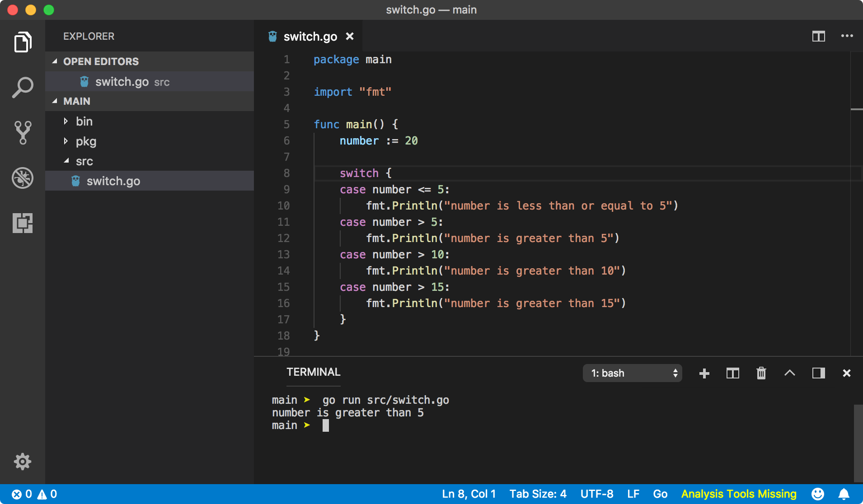Kill the terminal using the trash icon
Image resolution: width=863 pixels, height=504 pixels.
tap(761, 373)
